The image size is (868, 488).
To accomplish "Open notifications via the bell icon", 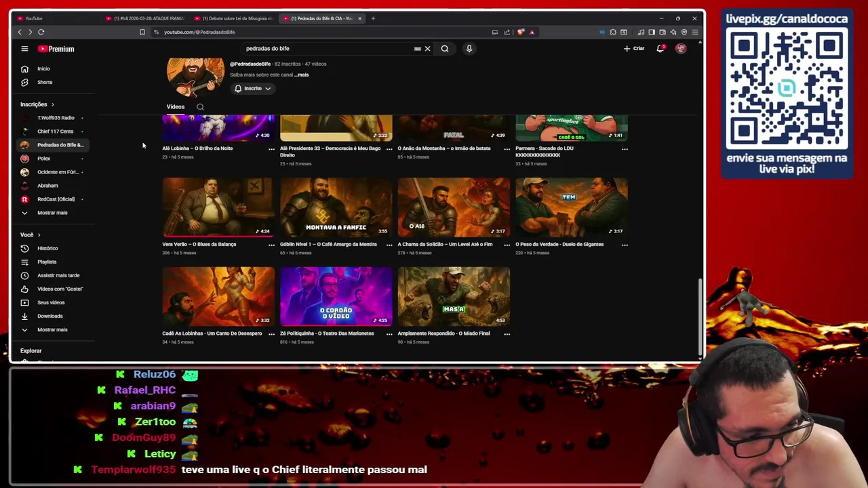I will pyautogui.click(x=660, y=49).
